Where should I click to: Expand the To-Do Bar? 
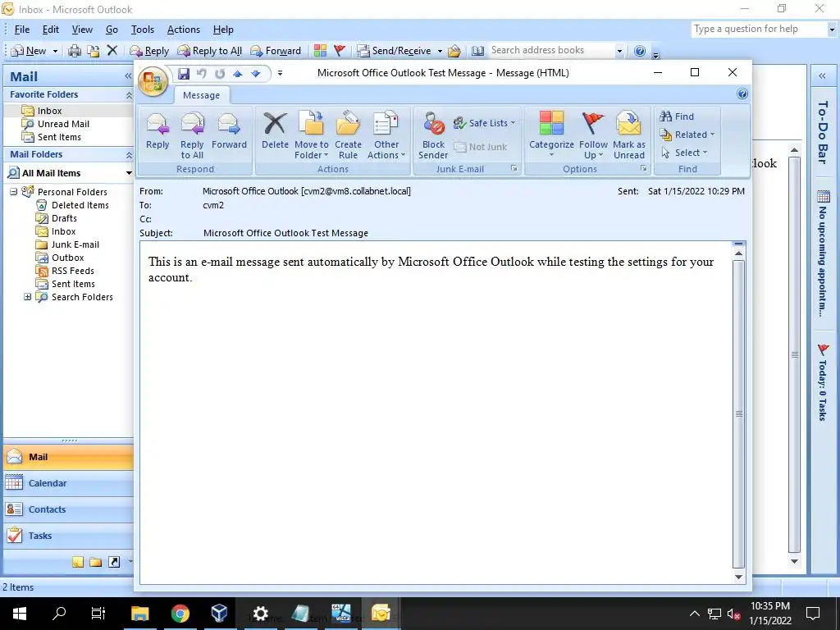[x=822, y=76]
